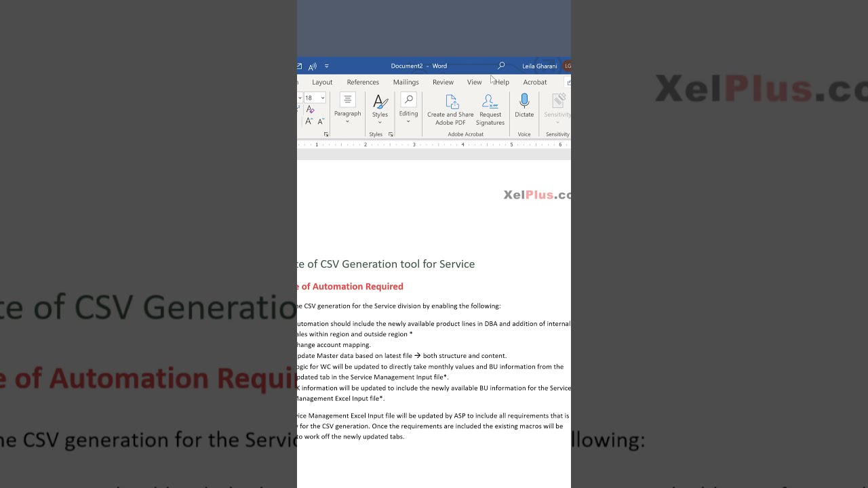The height and width of the screenshot is (488, 868).
Task: Open the Font dialog launcher
Action: click(326, 134)
